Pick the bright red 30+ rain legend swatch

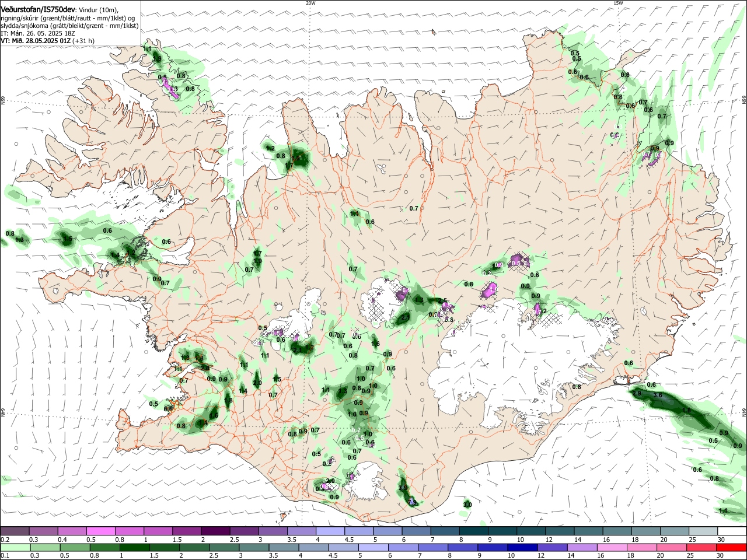[731, 547]
